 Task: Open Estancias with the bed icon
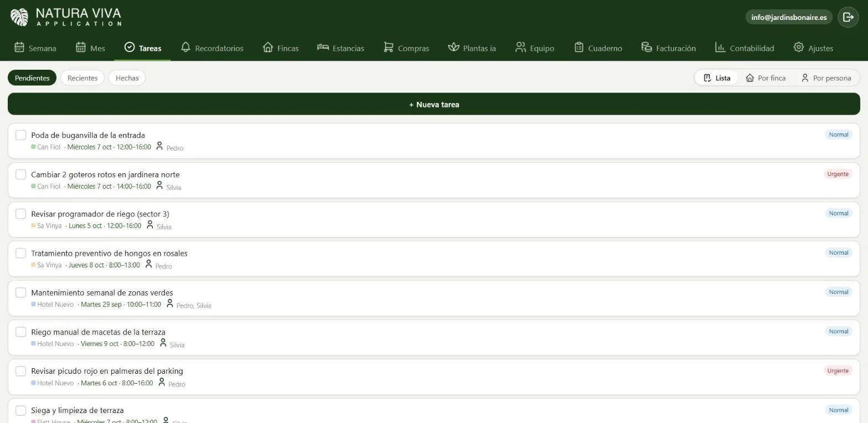coord(340,48)
